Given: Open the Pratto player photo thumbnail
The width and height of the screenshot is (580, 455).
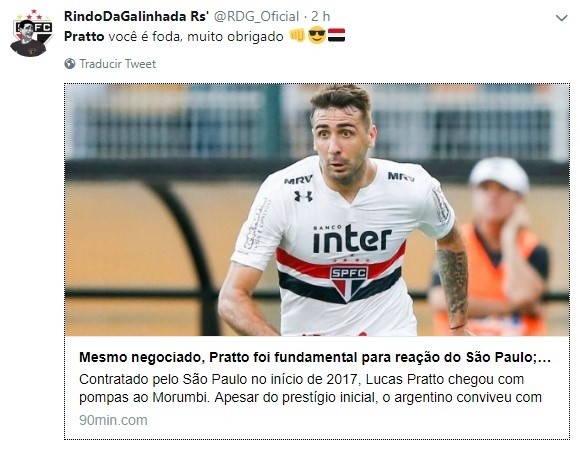Looking at the screenshot, I should click(x=317, y=210).
